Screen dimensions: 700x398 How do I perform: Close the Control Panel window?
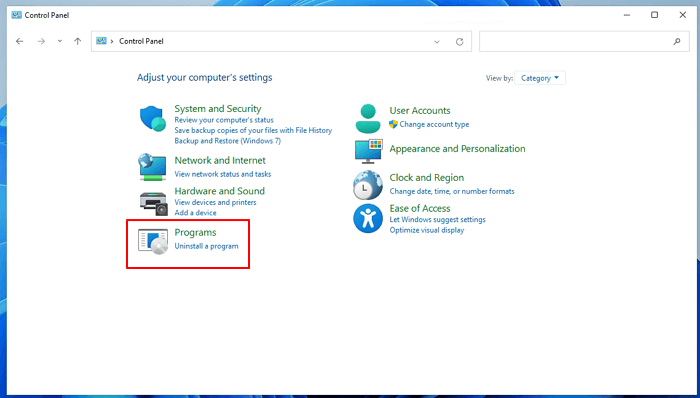683,15
